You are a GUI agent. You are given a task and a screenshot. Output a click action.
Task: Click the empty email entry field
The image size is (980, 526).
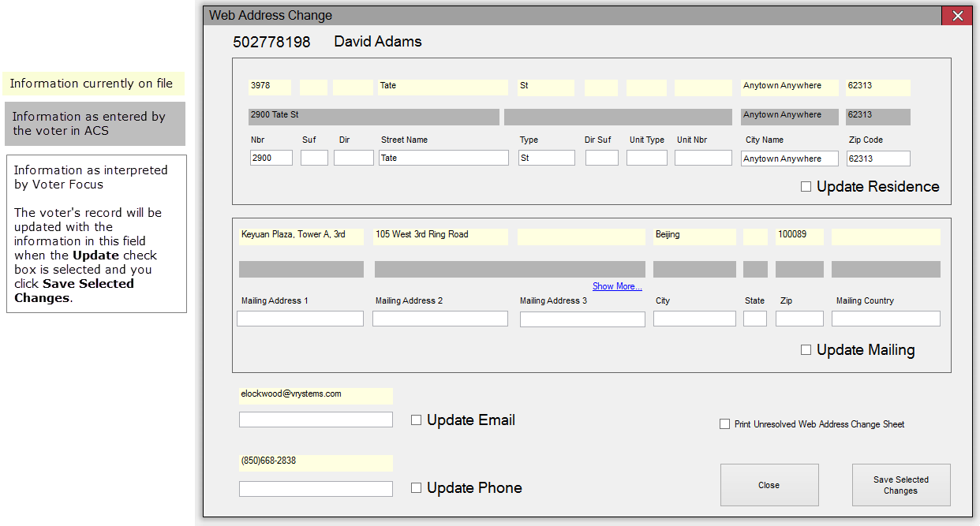[316, 420]
